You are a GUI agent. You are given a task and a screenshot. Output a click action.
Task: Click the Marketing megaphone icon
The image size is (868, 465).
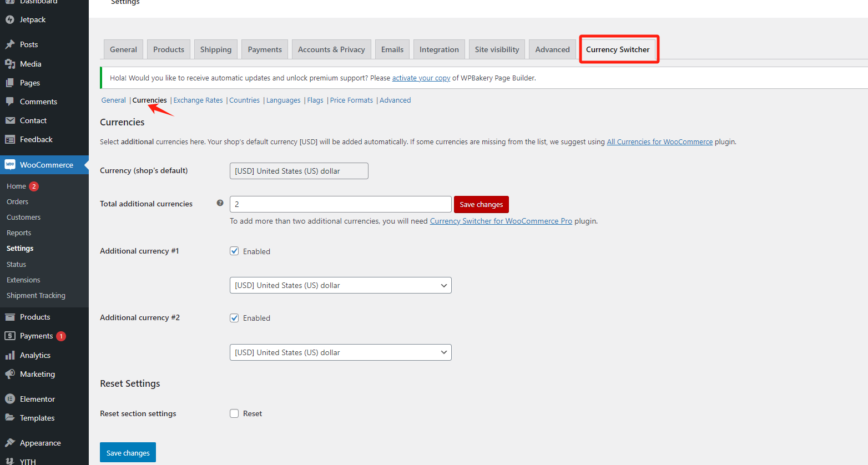pos(10,374)
